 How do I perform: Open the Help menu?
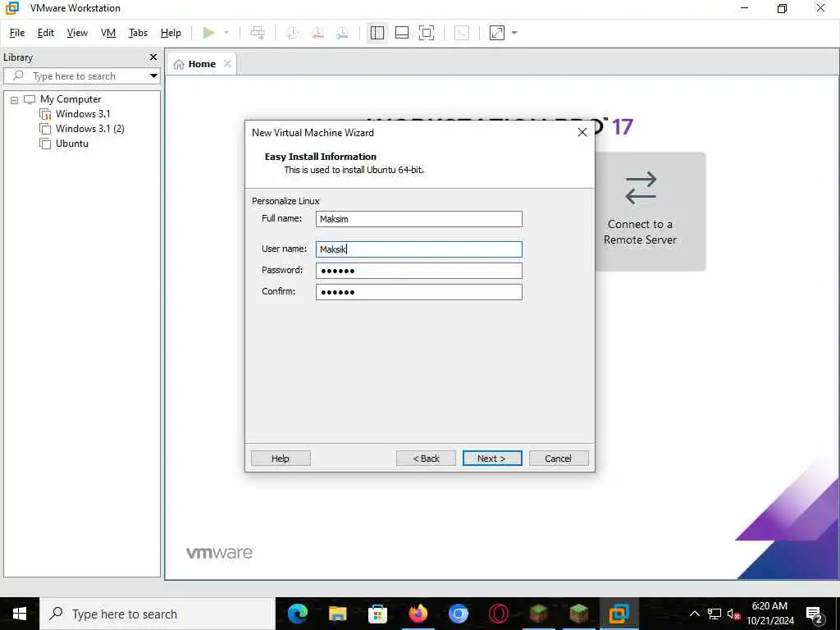(x=171, y=33)
